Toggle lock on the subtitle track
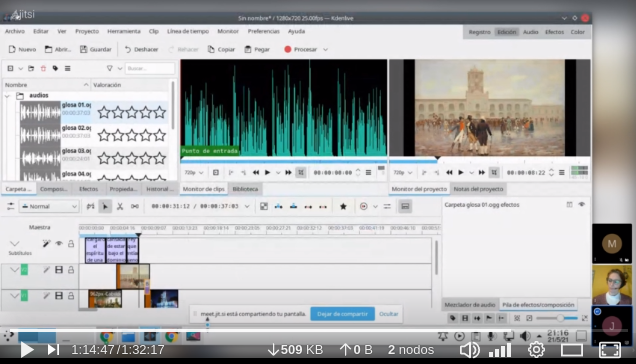This screenshot has height=364, width=636. (71, 243)
